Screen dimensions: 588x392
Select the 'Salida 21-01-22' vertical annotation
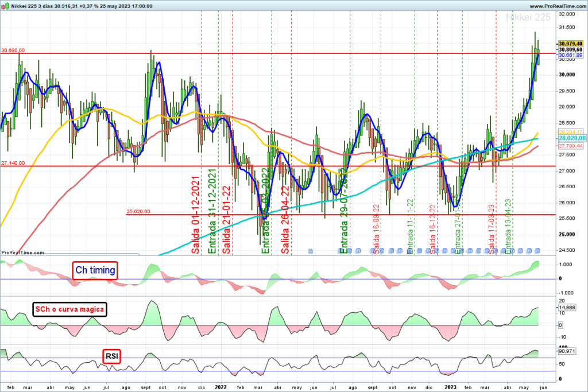pos(226,220)
